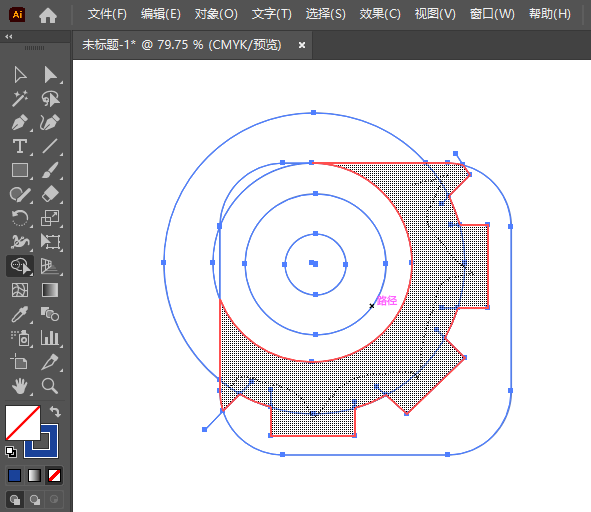Open the 窗口(W) menu

(x=492, y=14)
